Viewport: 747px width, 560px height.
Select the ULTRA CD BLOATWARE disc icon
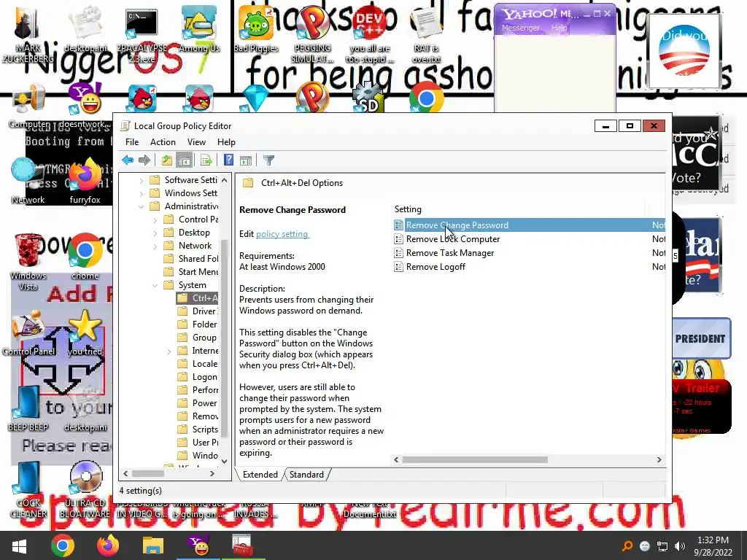(x=85, y=490)
